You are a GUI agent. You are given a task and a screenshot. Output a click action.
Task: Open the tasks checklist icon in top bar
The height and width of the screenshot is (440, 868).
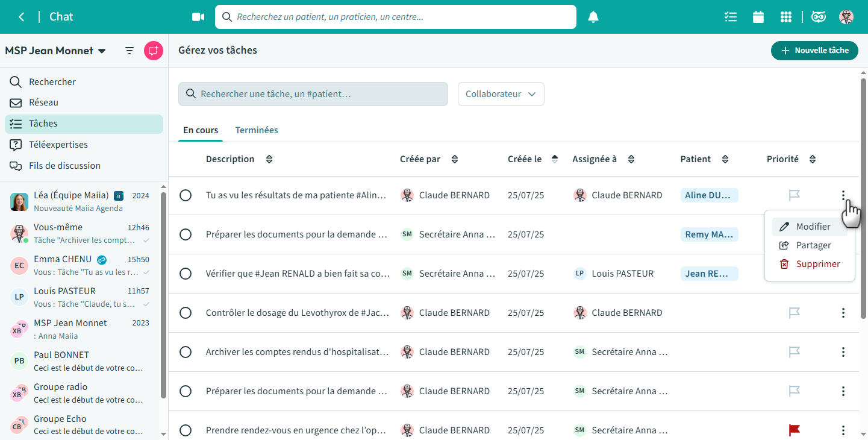tap(731, 17)
